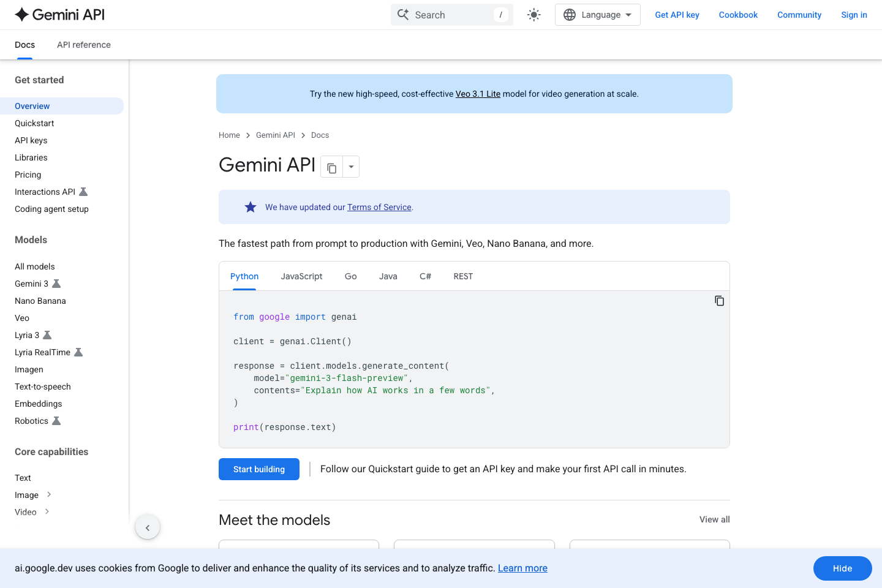Click the Start building button

pyautogui.click(x=258, y=469)
